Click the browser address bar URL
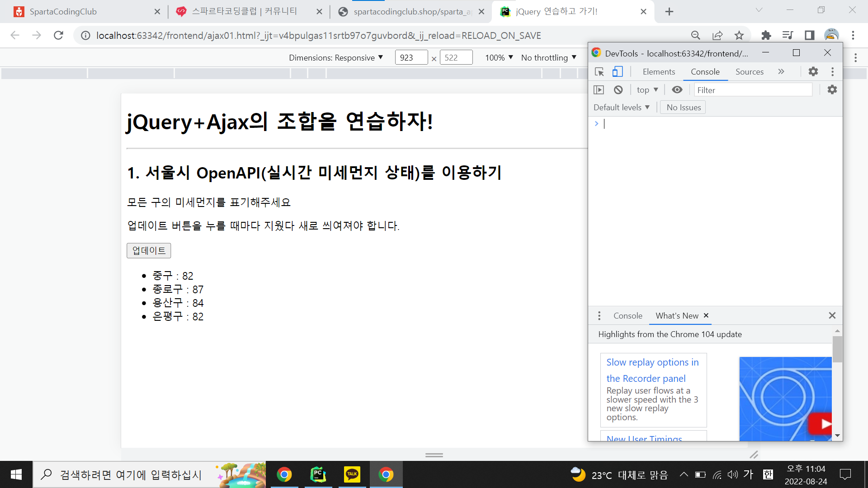 318,35
